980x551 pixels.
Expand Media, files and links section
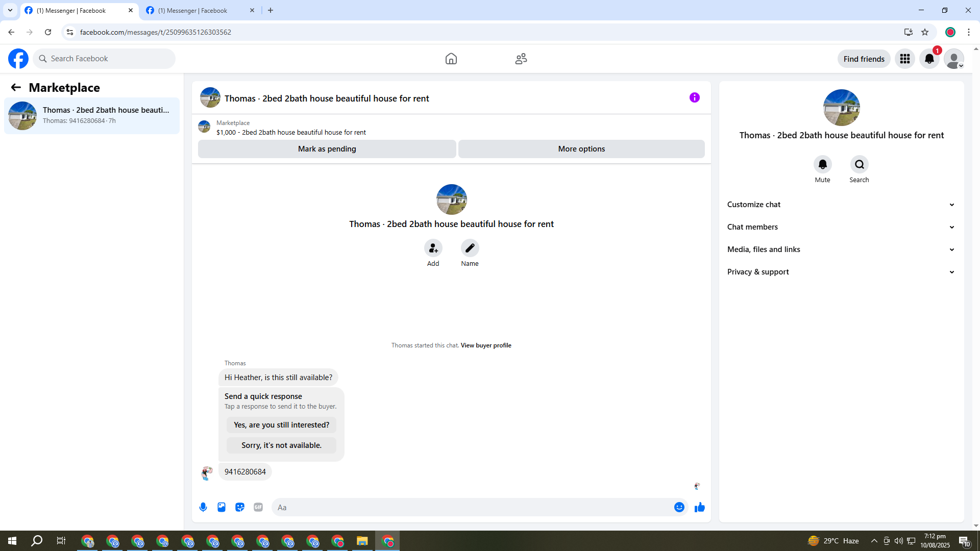point(841,249)
